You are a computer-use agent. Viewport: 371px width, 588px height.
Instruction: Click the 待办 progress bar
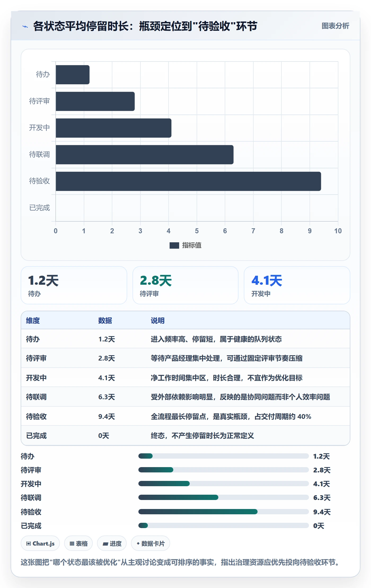click(x=223, y=456)
